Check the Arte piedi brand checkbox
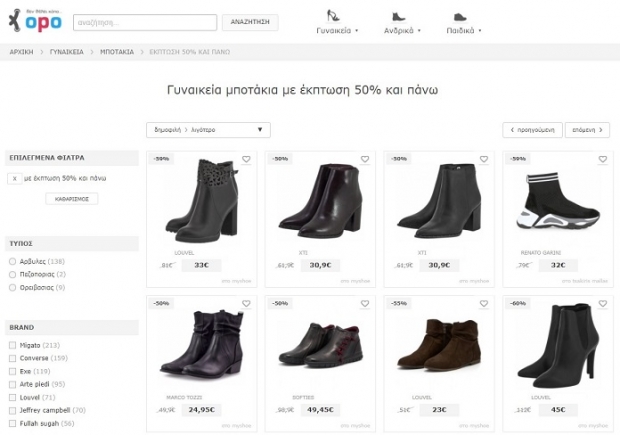Screen dimensions: 620x435 pyautogui.click(x=12, y=384)
